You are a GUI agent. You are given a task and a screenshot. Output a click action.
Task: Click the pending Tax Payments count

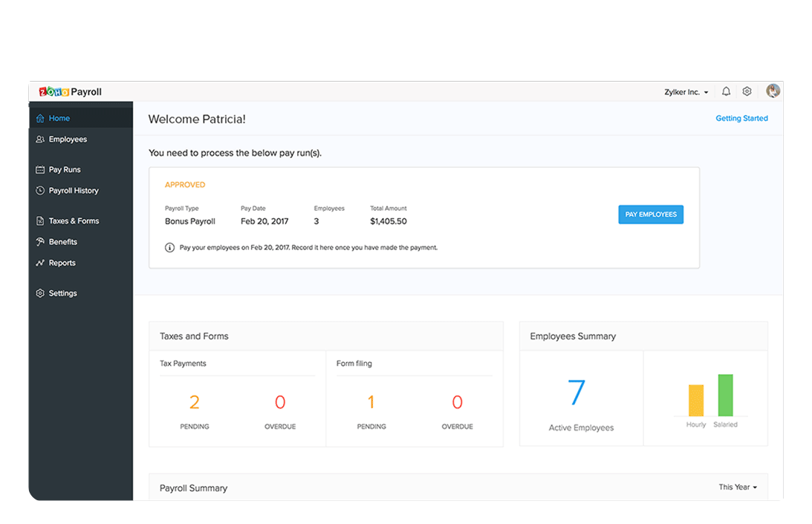tap(194, 402)
